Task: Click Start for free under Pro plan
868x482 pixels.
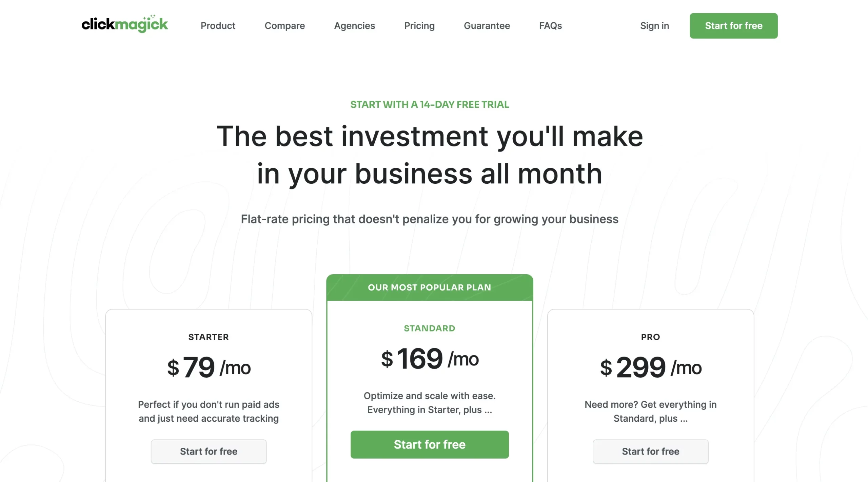Action: (x=650, y=451)
